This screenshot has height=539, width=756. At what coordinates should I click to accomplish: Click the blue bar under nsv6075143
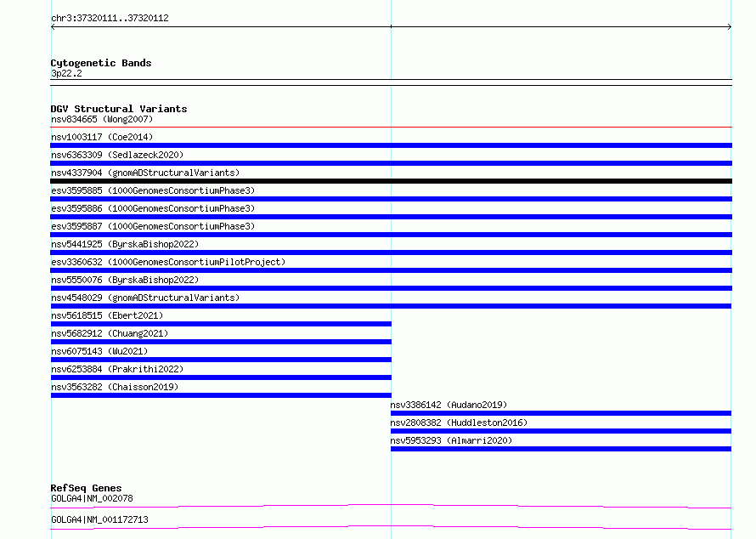[221, 360]
